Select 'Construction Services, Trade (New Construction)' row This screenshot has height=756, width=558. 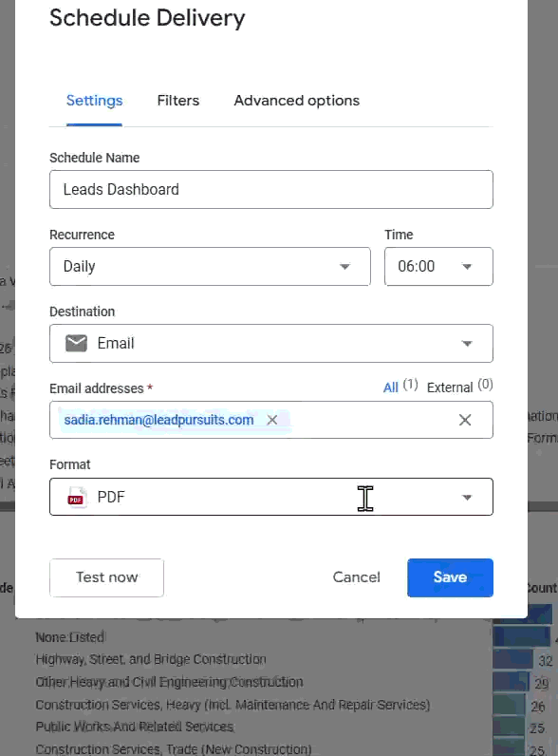174,749
